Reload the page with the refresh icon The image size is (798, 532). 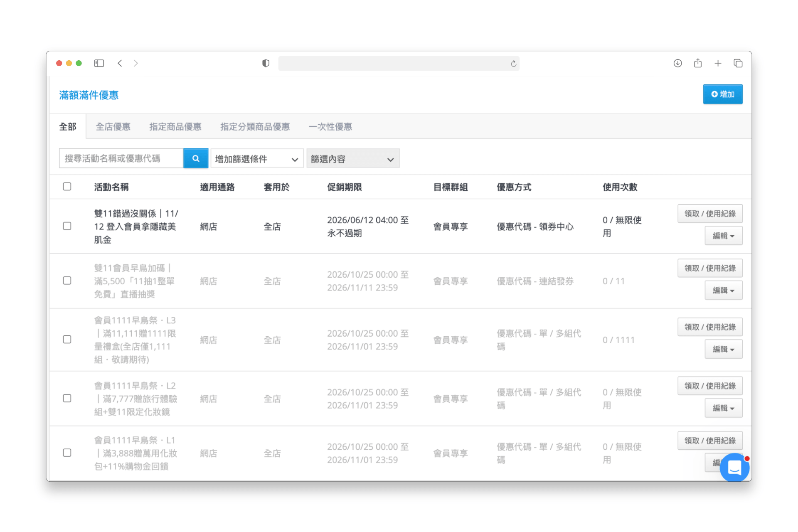[513, 64]
